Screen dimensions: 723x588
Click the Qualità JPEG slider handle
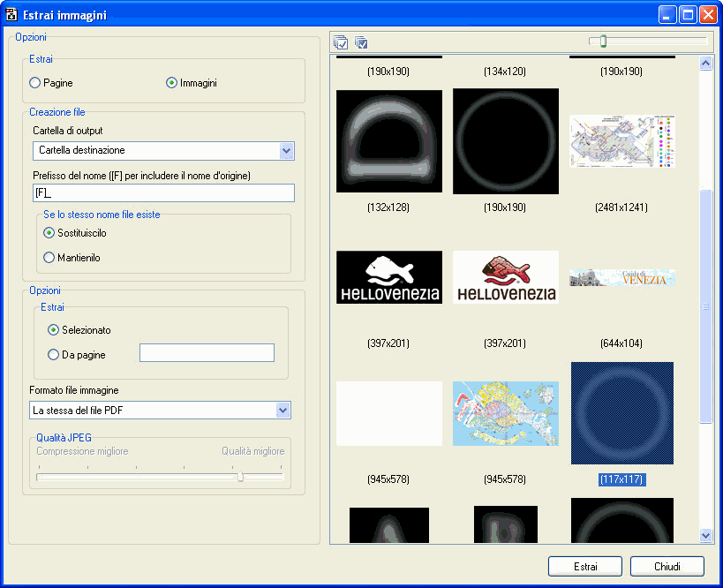240,477
